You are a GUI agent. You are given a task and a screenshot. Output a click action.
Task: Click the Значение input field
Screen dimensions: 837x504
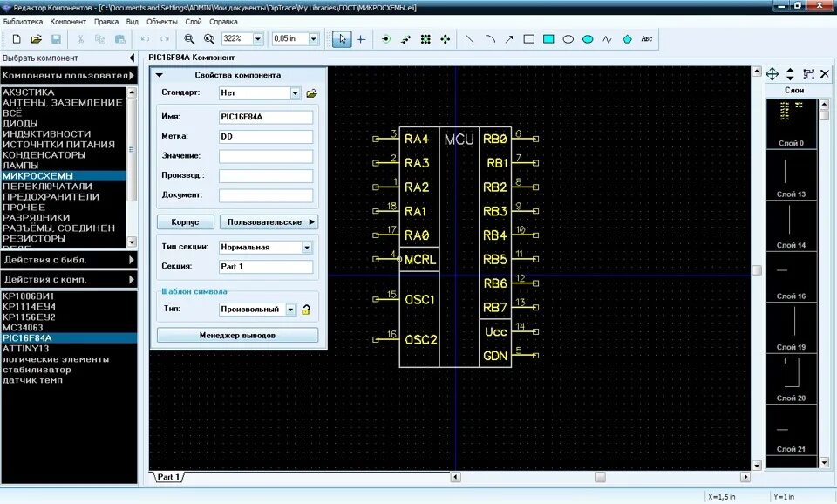(x=266, y=156)
